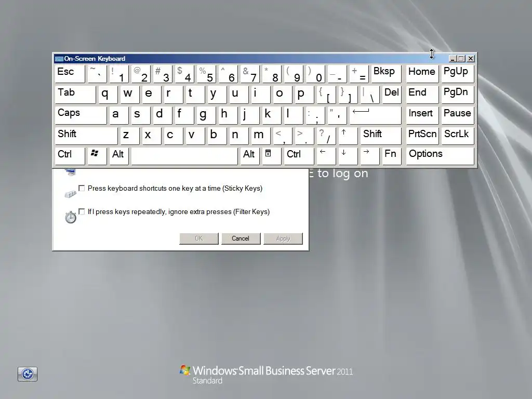The width and height of the screenshot is (532, 399).
Task: Click the Pause key
Action: (457, 115)
